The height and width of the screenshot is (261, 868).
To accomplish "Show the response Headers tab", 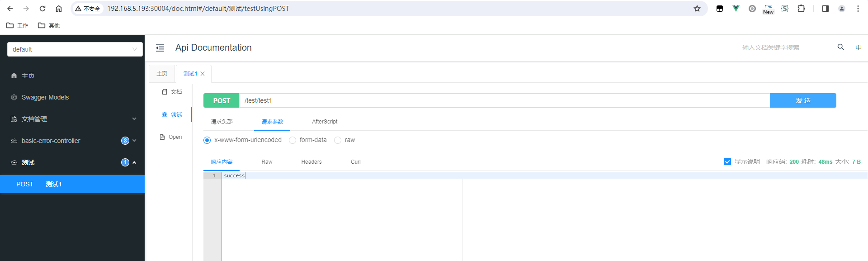I will pyautogui.click(x=311, y=162).
